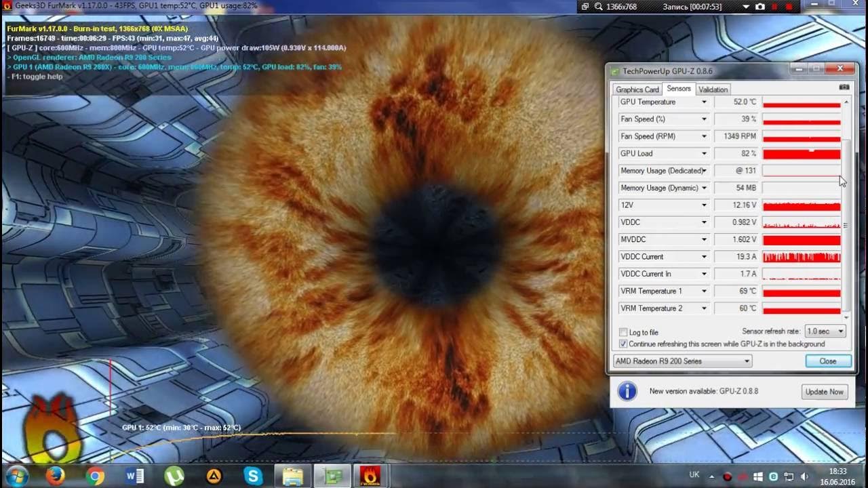Open the Fan Speed (%) dropdown arrow

[x=704, y=119]
